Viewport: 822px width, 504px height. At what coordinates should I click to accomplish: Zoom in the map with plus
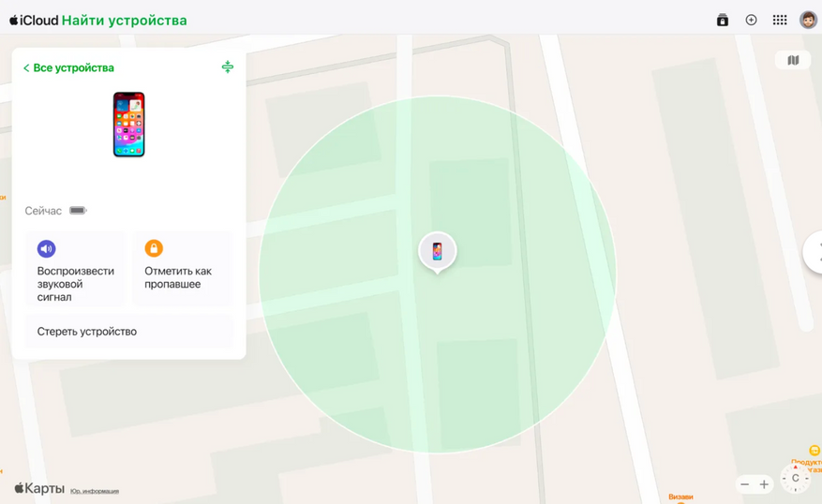click(x=764, y=484)
